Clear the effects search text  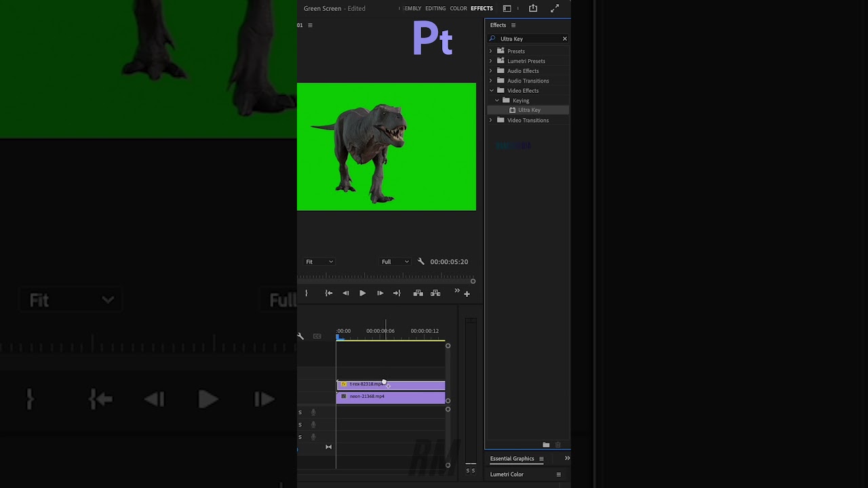[564, 39]
